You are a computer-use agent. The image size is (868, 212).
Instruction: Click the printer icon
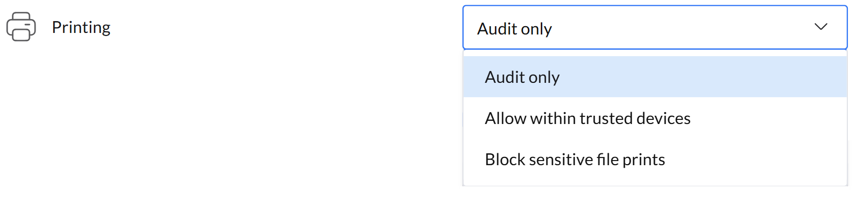coord(21,27)
